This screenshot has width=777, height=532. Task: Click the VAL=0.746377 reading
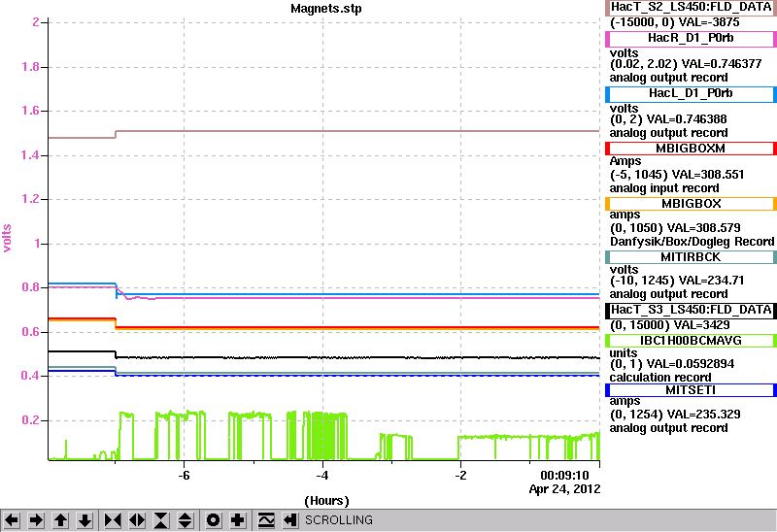click(x=722, y=64)
